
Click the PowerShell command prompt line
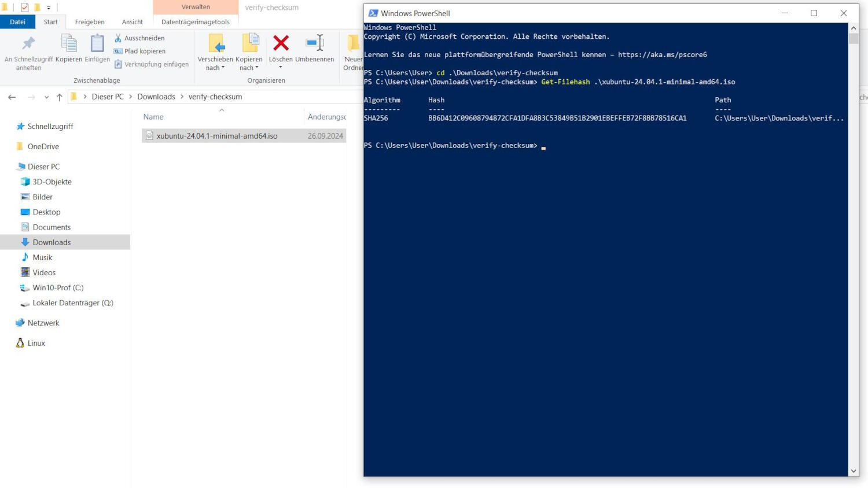pos(455,146)
